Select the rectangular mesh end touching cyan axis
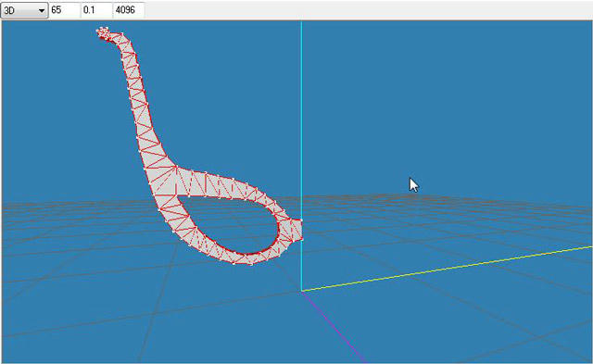This screenshot has height=364, width=593. tap(296, 230)
